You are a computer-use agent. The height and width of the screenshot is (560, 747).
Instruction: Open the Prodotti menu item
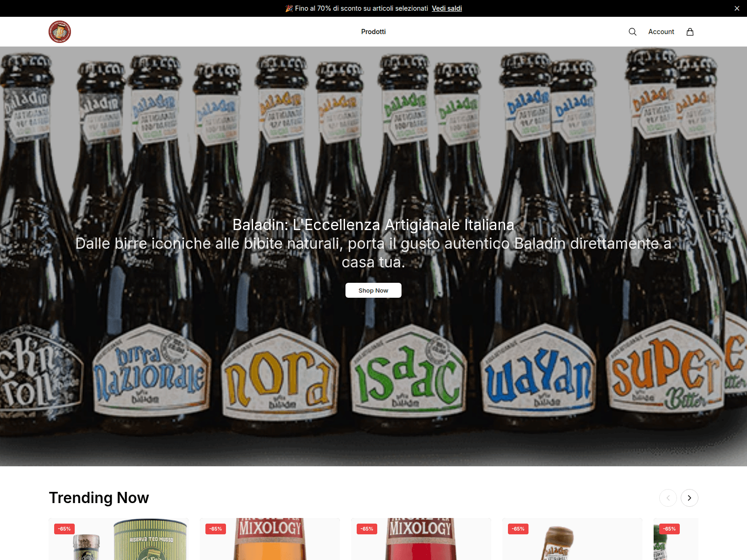(x=373, y=32)
